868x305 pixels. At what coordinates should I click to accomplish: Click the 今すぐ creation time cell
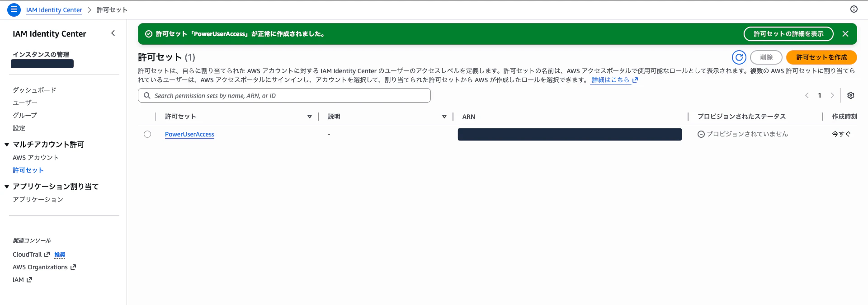click(x=841, y=134)
